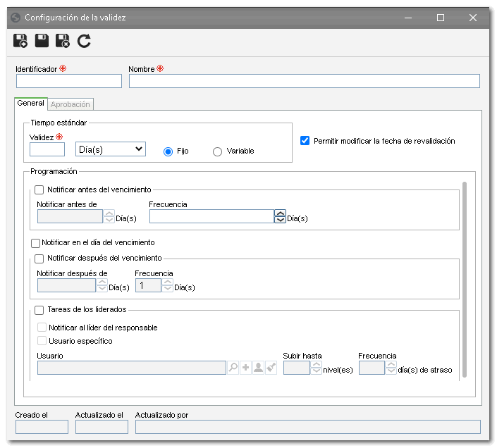Click the Actualizado el field
The width and height of the screenshot is (497, 448).
102,427
